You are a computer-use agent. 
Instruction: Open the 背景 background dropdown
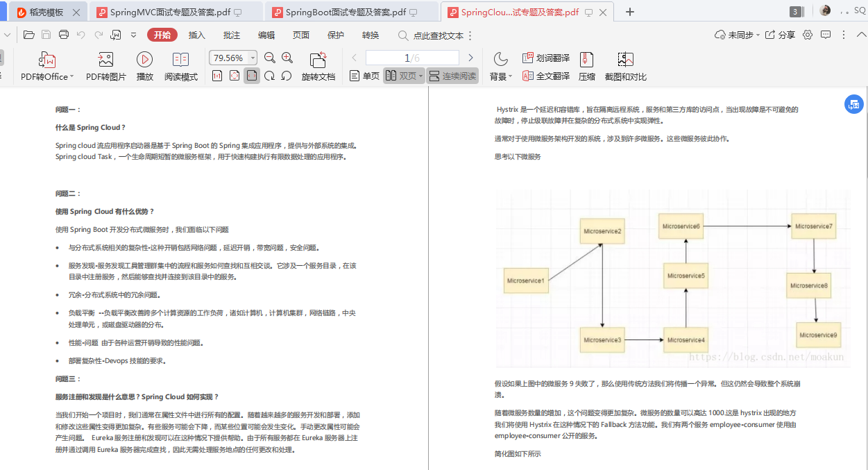501,67
